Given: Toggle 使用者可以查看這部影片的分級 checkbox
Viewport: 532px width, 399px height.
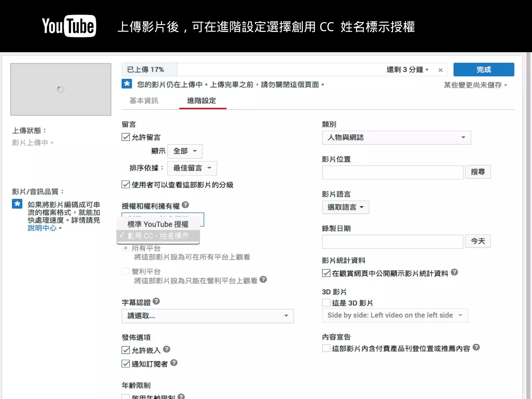Looking at the screenshot, I should pyautogui.click(x=126, y=184).
